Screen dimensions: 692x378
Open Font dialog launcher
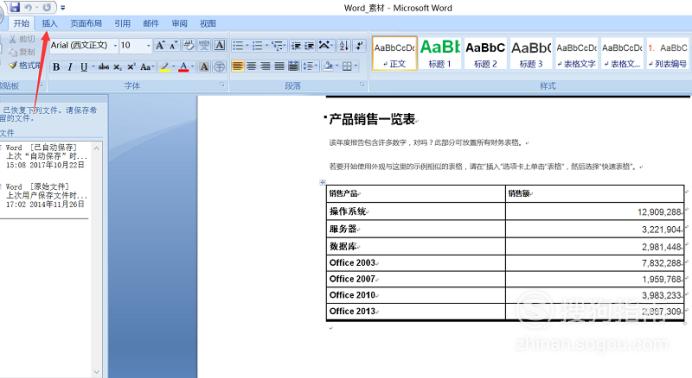point(222,85)
